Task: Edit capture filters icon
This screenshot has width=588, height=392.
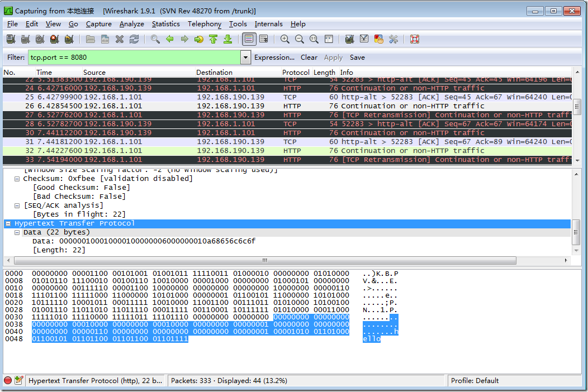Action: 349,39
